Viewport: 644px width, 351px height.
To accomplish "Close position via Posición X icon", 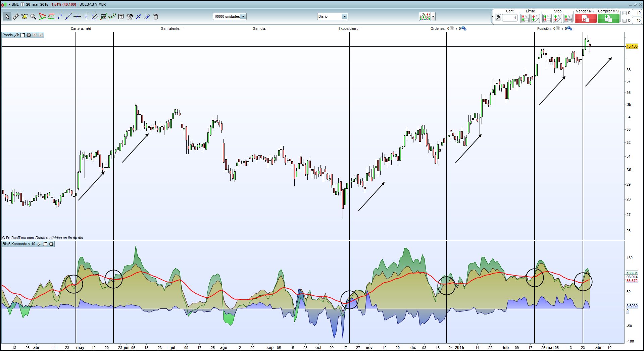I will 558,28.
